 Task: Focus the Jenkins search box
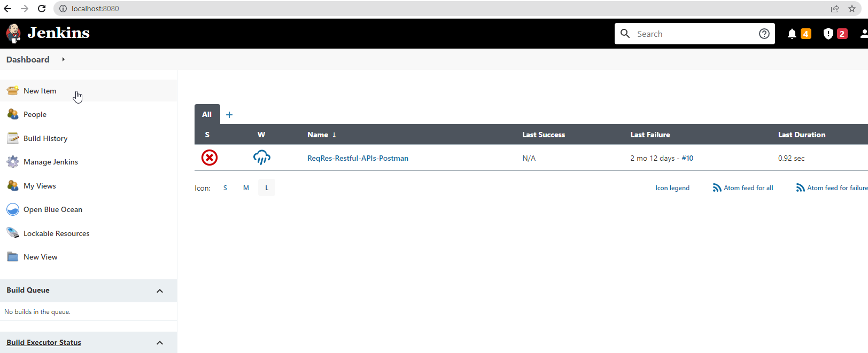click(694, 34)
